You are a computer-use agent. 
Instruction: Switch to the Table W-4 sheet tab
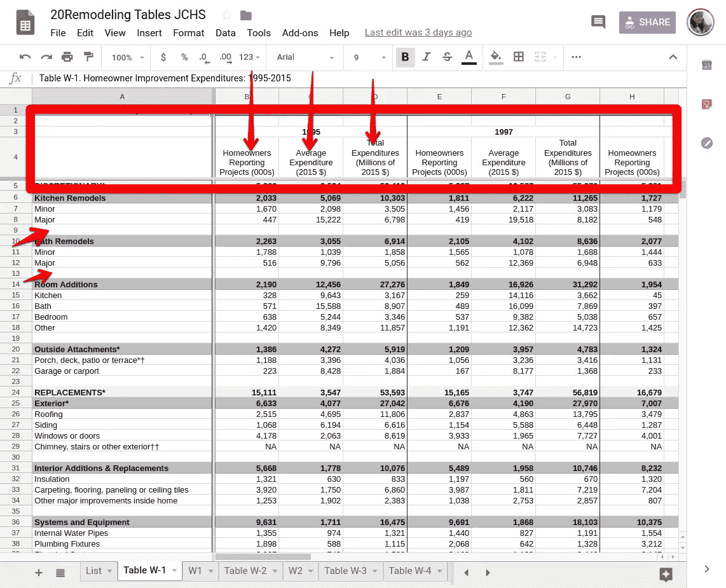coord(410,571)
